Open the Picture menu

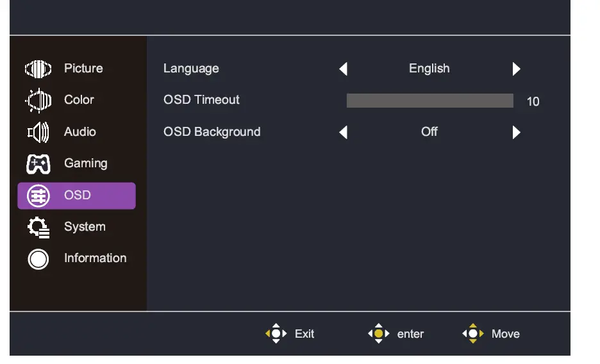coord(83,69)
